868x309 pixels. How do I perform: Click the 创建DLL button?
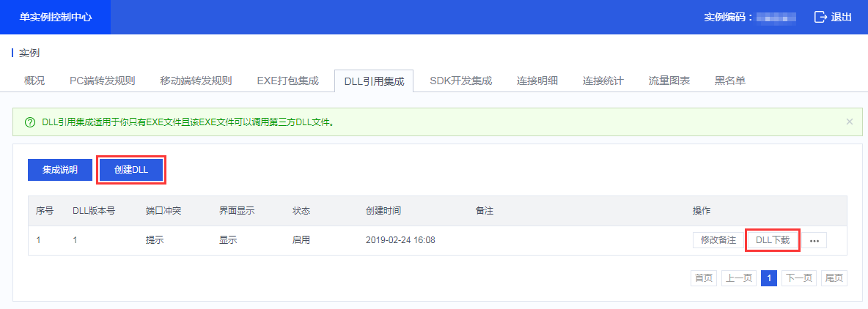pyautogui.click(x=131, y=170)
